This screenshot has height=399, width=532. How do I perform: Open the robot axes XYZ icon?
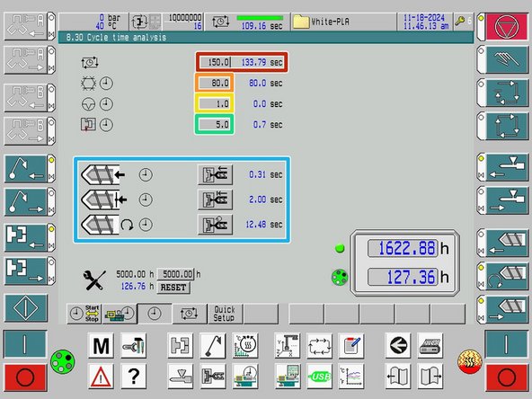(x=287, y=346)
